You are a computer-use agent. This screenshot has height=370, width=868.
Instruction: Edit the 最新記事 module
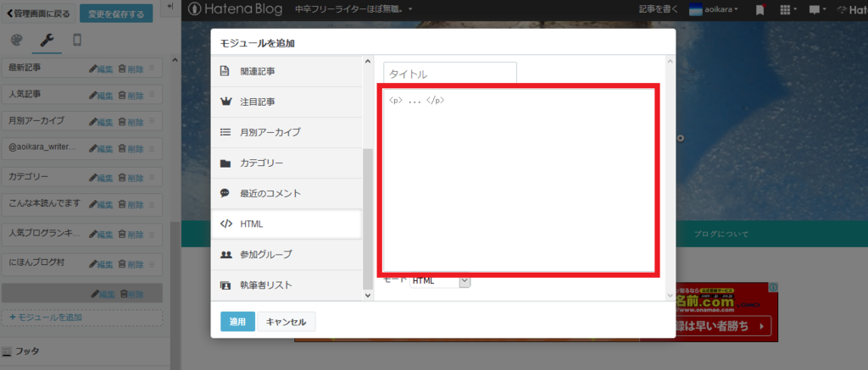click(101, 69)
